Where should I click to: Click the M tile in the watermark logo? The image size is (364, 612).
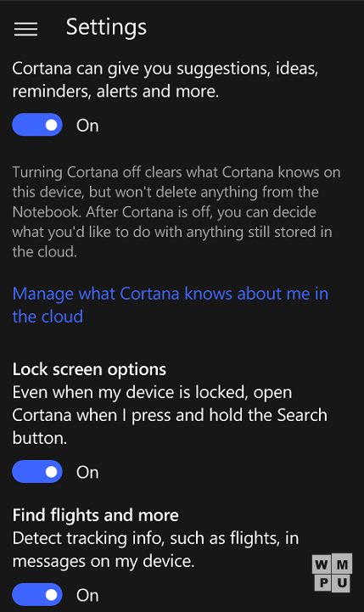(342, 564)
